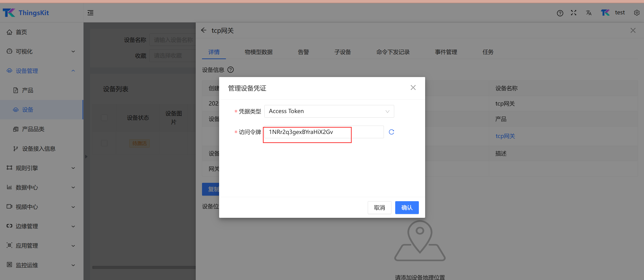The width and height of the screenshot is (644, 280).
Task: Close the 管理设备凭证 dialog
Action: 413,88
